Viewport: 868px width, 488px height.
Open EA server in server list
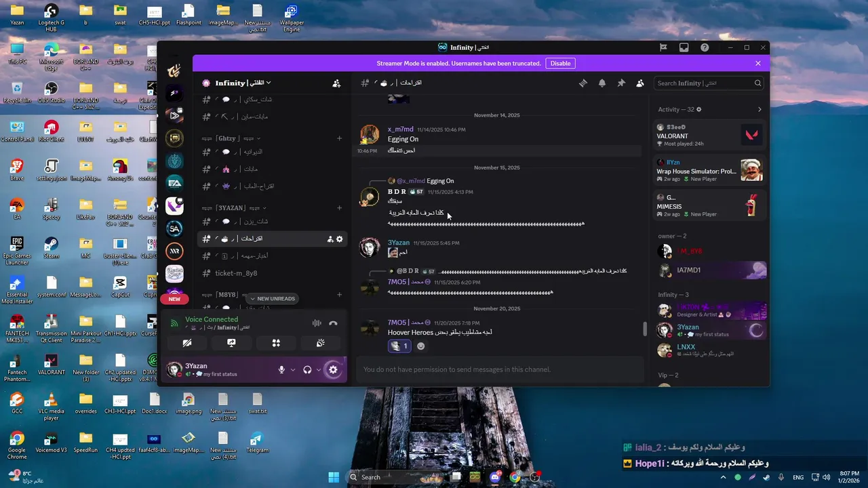tap(174, 183)
